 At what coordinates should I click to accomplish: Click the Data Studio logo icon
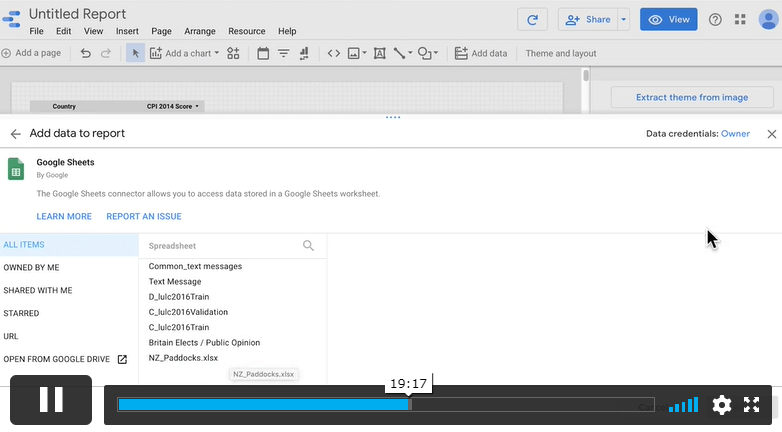tap(11, 19)
